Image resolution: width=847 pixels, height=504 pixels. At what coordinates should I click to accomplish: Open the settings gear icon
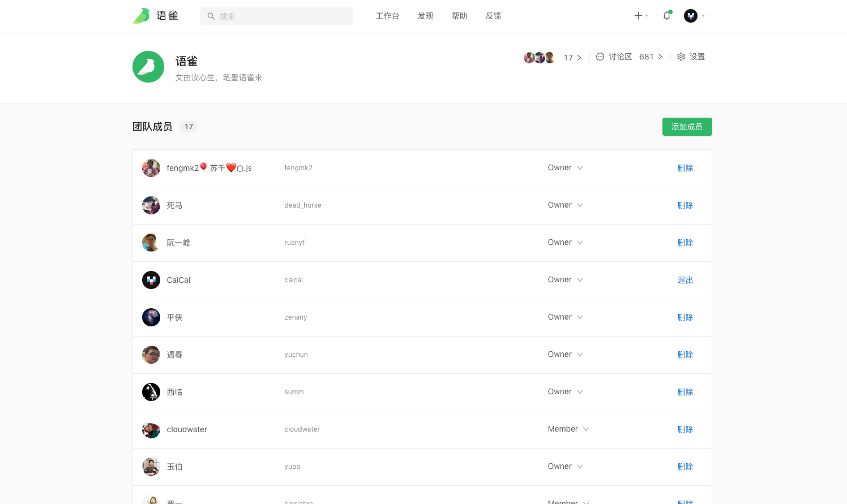[681, 57]
